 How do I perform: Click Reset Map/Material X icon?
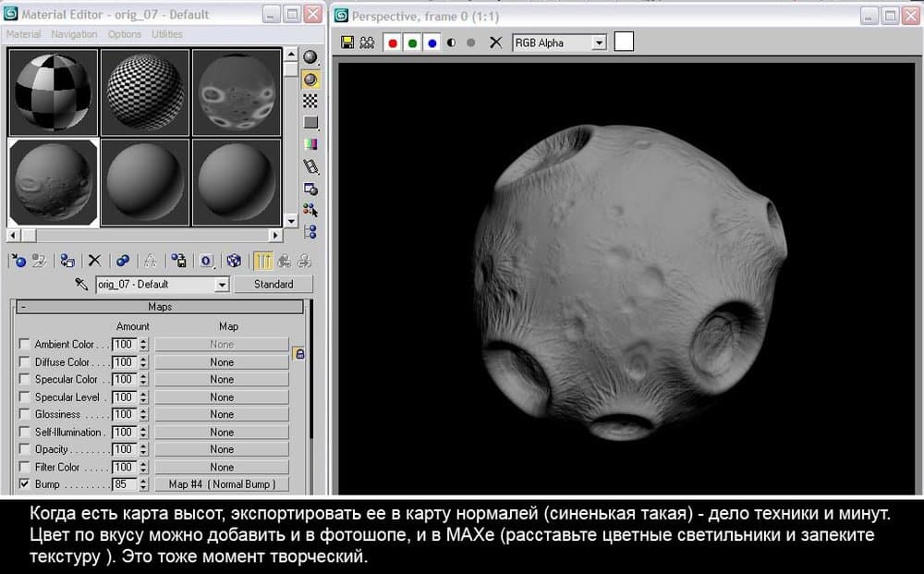[93, 262]
